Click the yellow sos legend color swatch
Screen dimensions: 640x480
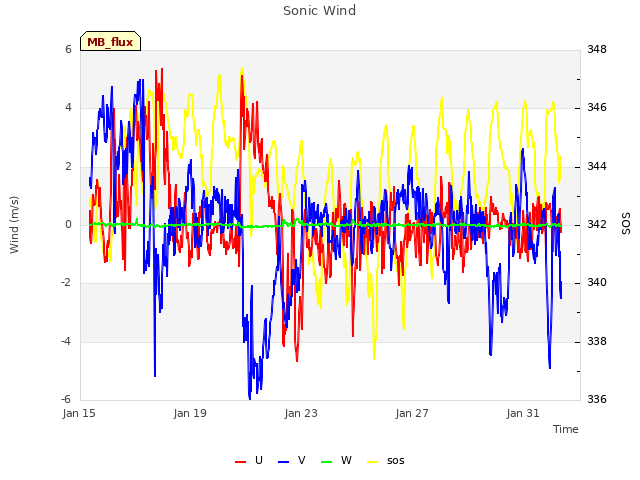tap(373, 462)
